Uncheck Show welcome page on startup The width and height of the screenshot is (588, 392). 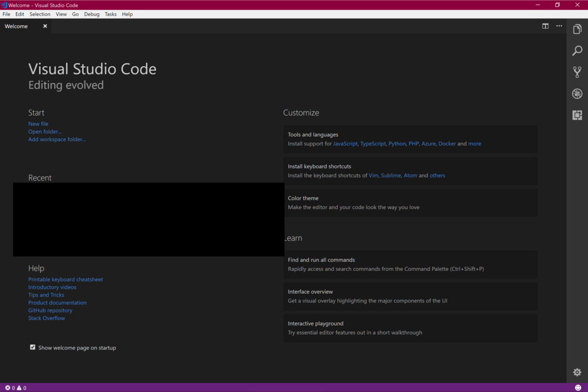point(33,347)
